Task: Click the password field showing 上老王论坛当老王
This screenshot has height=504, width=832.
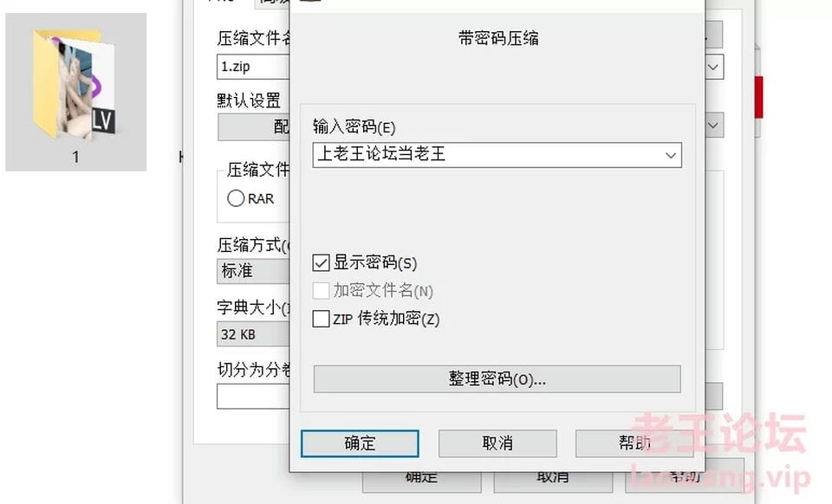Action: coord(487,155)
